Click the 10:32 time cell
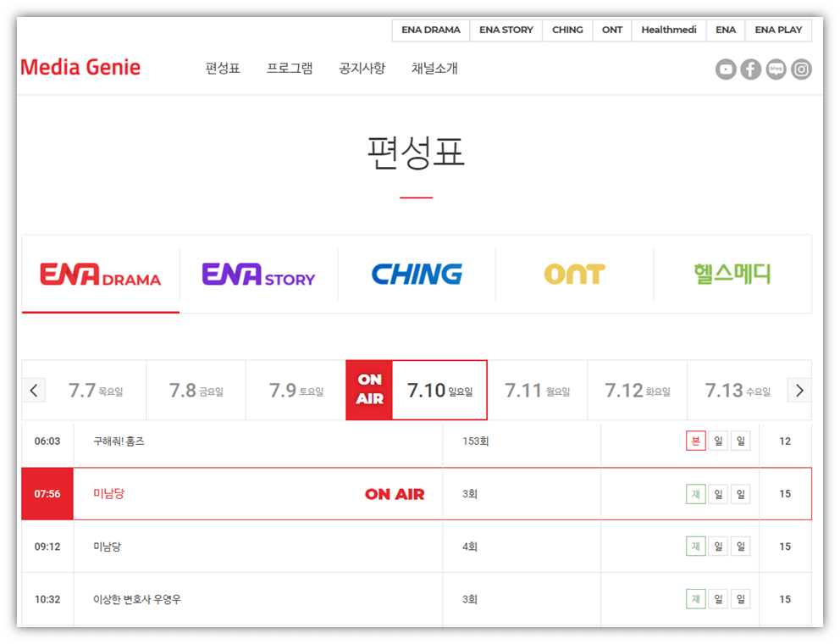Viewport: 840px width, 644px height. tap(47, 599)
